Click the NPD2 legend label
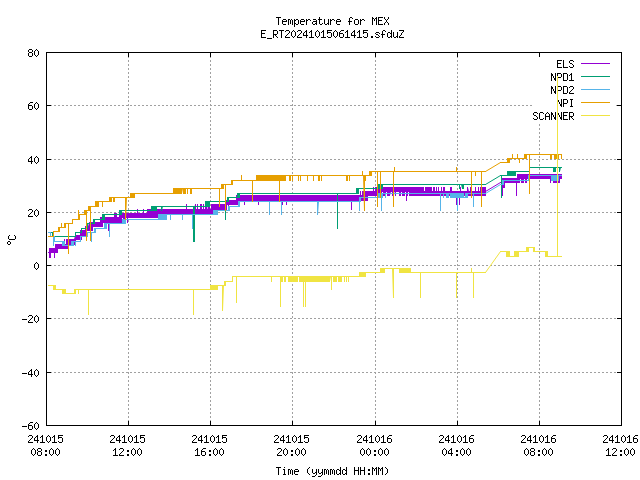 [562, 90]
